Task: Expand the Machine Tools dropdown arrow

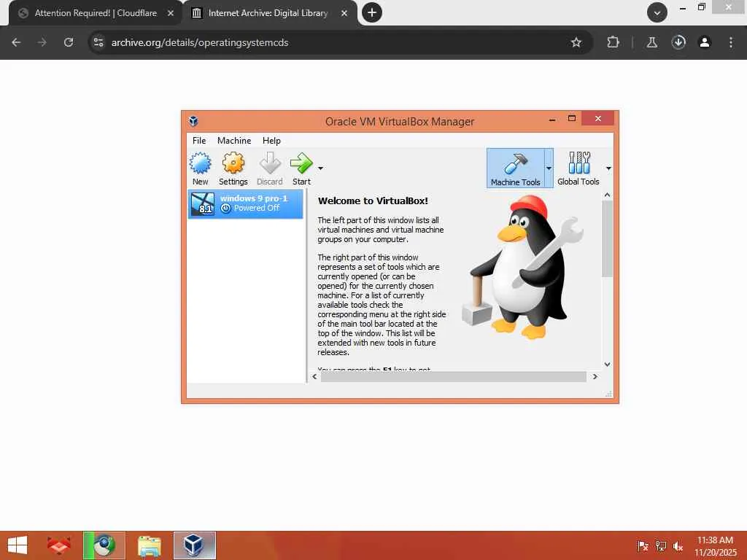Action: tap(549, 168)
